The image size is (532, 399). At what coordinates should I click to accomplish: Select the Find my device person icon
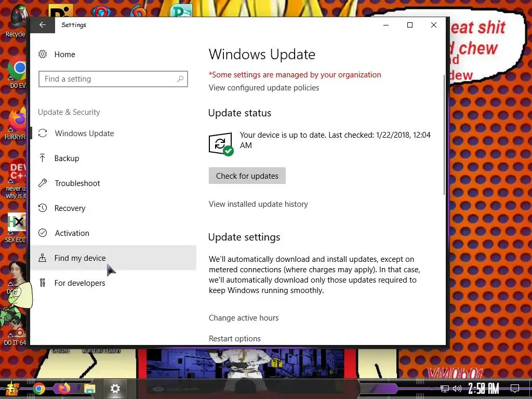click(x=43, y=258)
